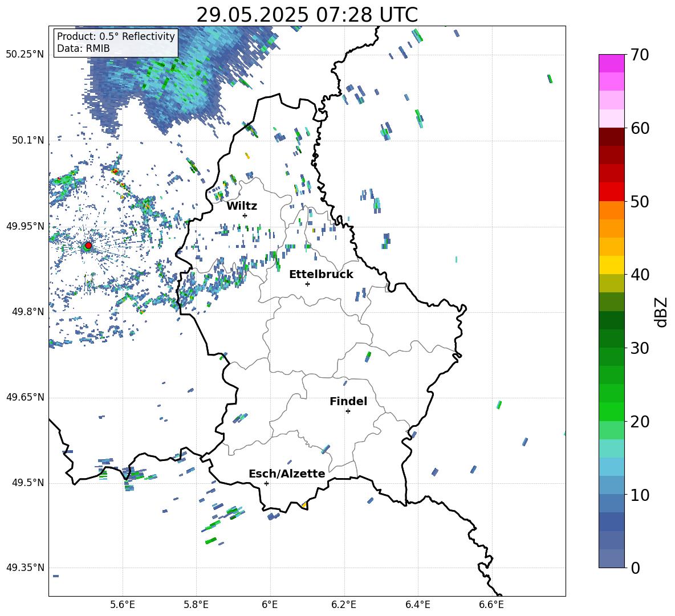Click the colorbar tick label 50
The height and width of the screenshot is (616, 675).
[x=640, y=202]
